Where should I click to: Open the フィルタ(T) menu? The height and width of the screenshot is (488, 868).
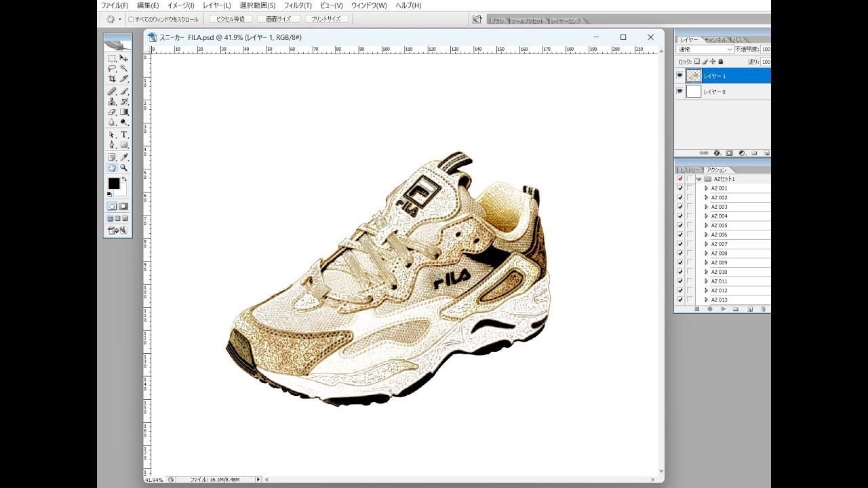(298, 5)
